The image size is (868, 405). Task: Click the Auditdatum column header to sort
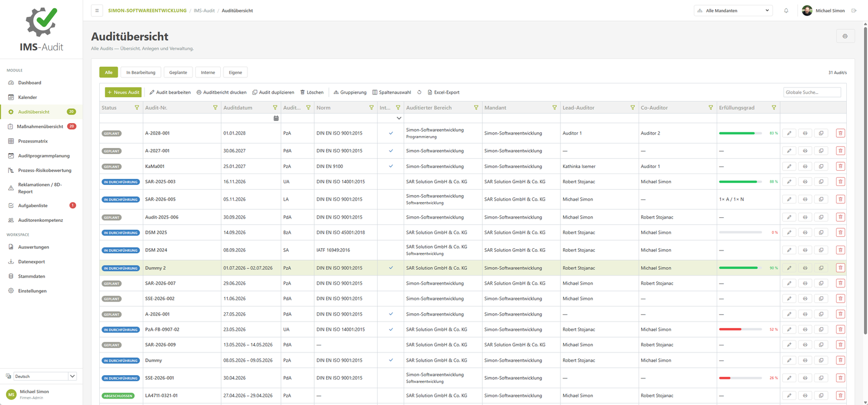click(238, 108)
